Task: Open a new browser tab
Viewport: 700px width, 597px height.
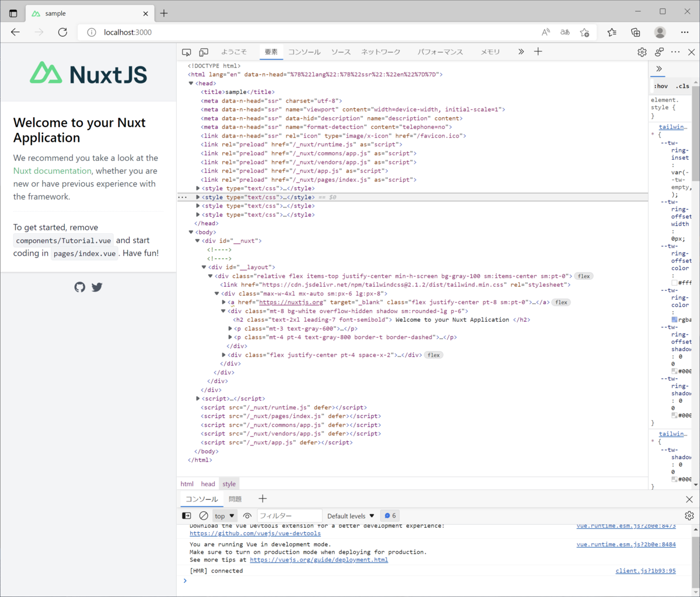Action: click(x=164, y=13)
